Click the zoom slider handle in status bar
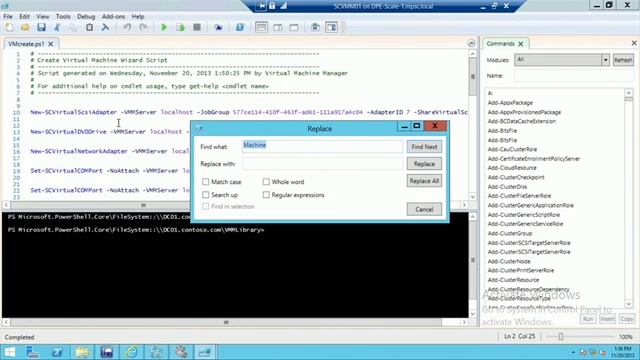The height and width of the screenshot is (360, 640). coord(561,337)
